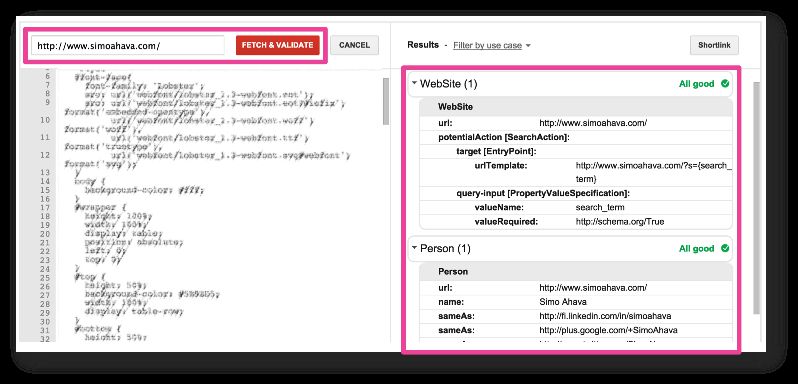Click the results pane vertical scrollbar

click(756, 198)
